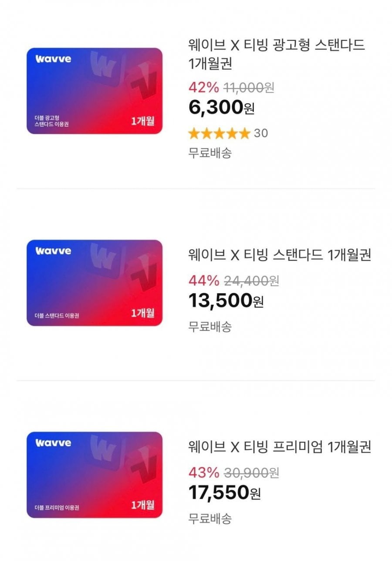392x561 pixels.
Task: Select the 13,500원 sale price
Action: pyautogui.click(x=226, y=301)
